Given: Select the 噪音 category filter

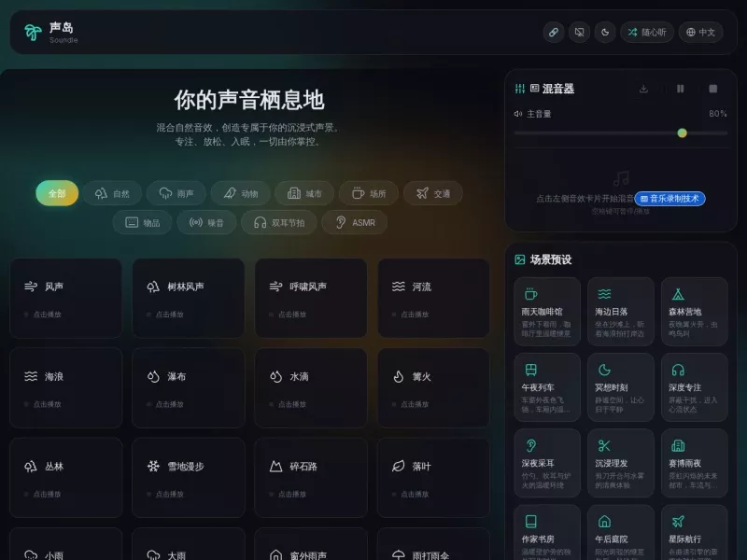Looking at the screenshot, I should 206,222.
